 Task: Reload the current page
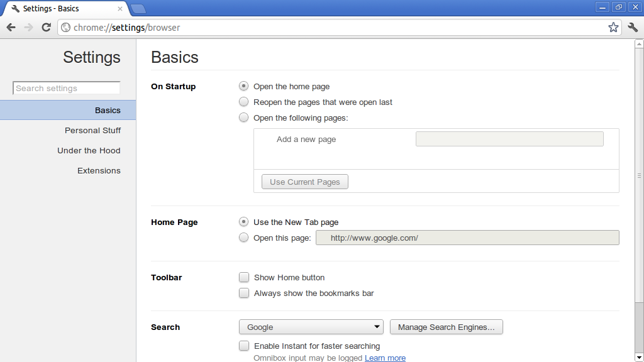pos(46,27)
